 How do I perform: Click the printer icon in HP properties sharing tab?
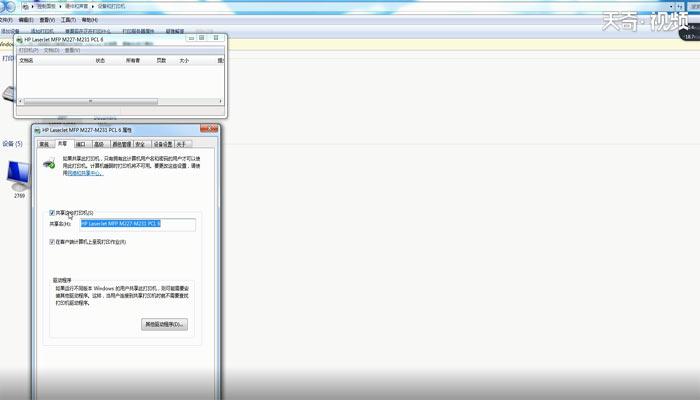click(49, 163)
